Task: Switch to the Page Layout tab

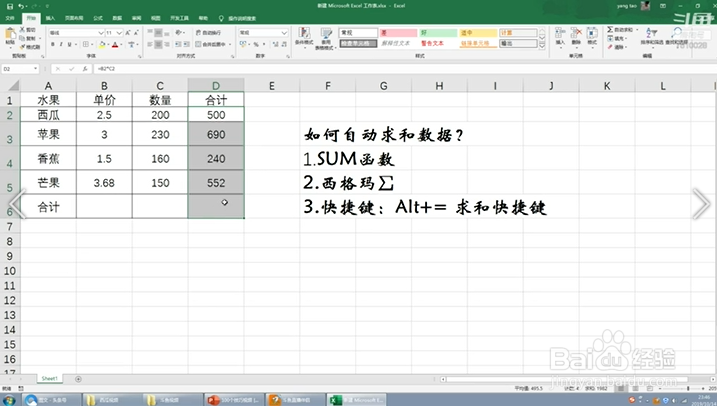Action: tap(74, 18)
